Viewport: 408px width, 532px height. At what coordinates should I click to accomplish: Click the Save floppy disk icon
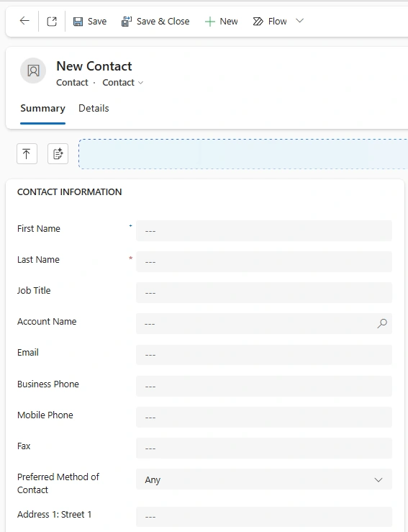[78, 22]
